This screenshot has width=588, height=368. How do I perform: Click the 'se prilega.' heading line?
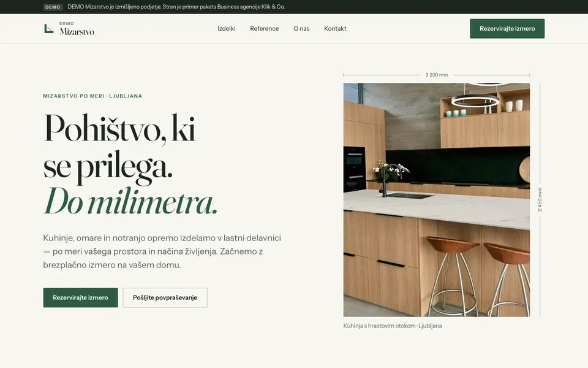pyautogui.click(x=108, y=167)
